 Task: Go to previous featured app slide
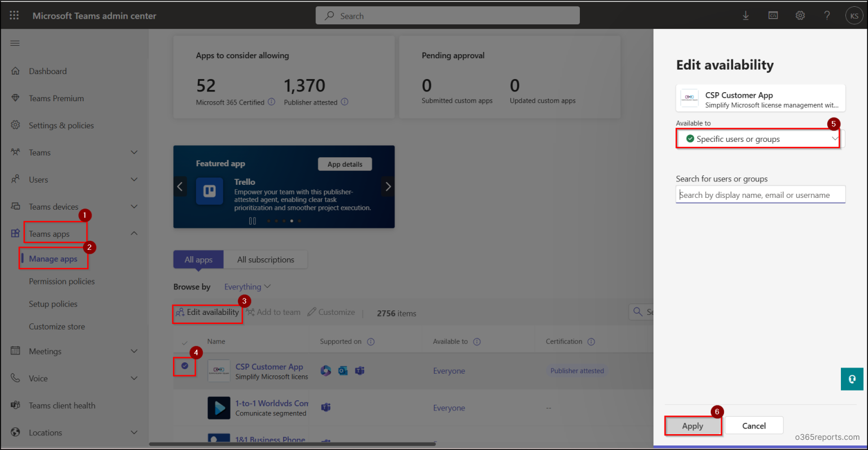pyautogui.click(x=180, y=187)
